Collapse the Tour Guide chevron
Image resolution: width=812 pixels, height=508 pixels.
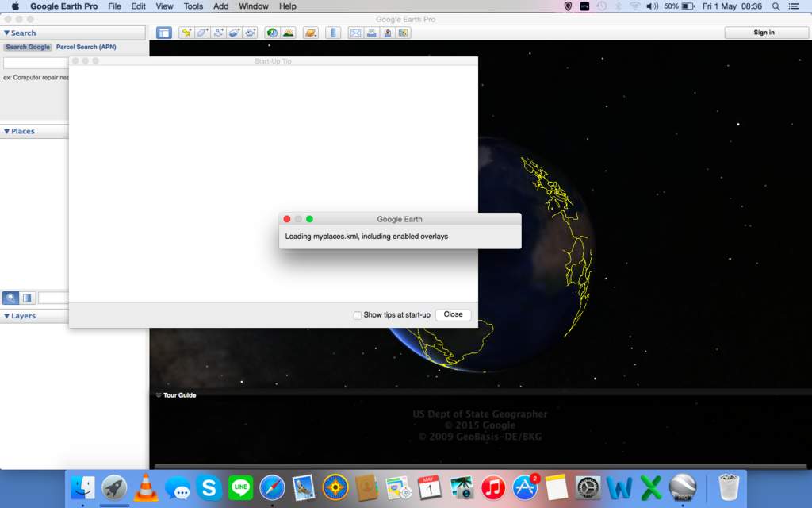coord(159,395)
